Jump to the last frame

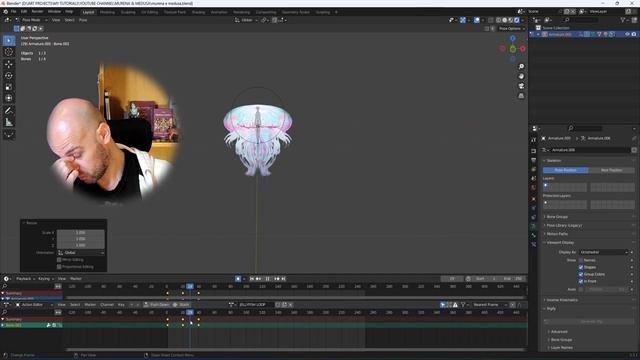tap(283, 279)
